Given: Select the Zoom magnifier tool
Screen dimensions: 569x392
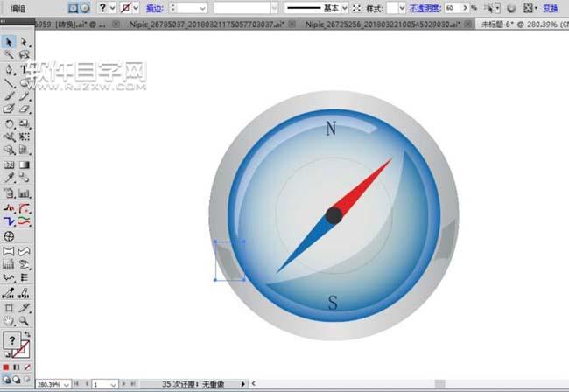Looking at the screenshot, I should coord(25,321).
